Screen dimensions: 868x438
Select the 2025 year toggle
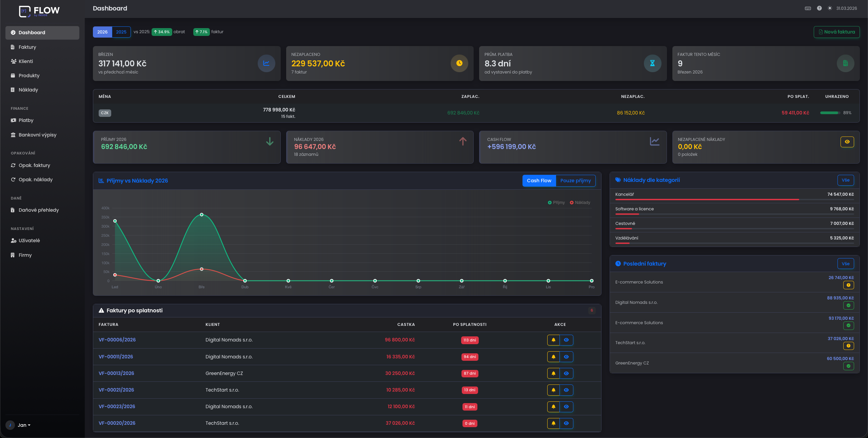(x=121, y=32)
